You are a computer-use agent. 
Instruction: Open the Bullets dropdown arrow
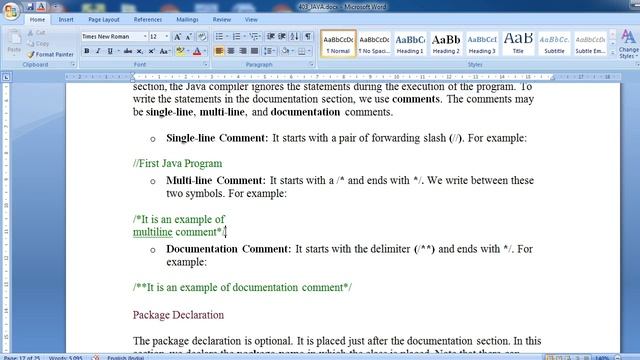coord(227,37)
